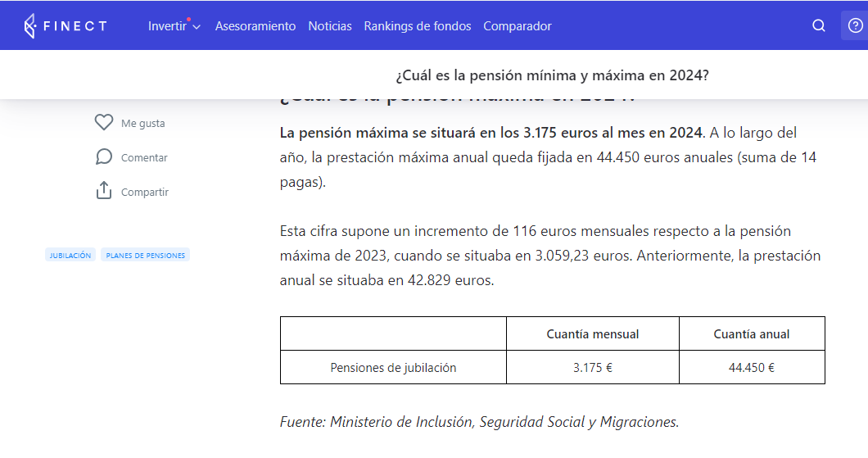The height and width of the screenshot is (458, 868).
Task: Click the Cuantía anual column header
Action: pyautogui.click(x=752, y=334)
